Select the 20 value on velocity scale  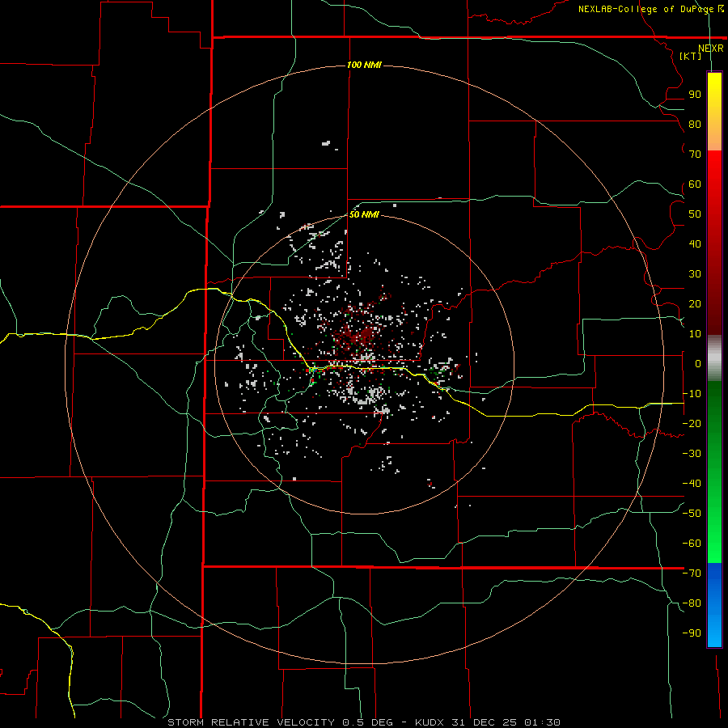tap(695, 304)
